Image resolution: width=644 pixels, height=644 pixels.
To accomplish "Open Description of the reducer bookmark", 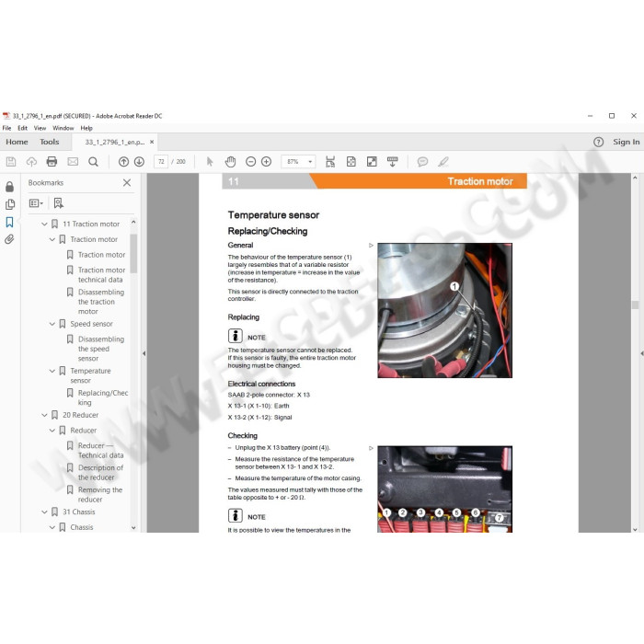I will tap(100, 473).
